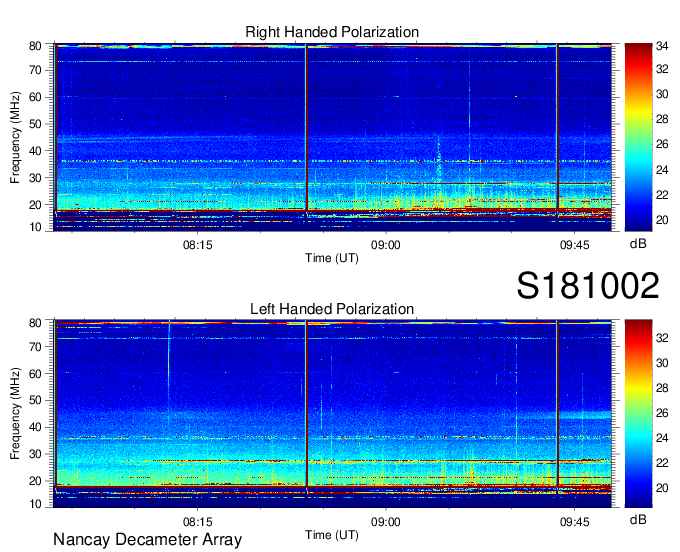Screen dimensions: 680x552
Task: Click the Left Handed Polarization title
Action: (x=332, y=309)
